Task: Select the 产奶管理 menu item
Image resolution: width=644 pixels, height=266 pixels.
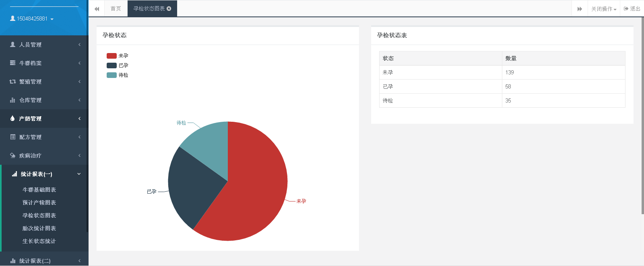Action: point(44,119)
